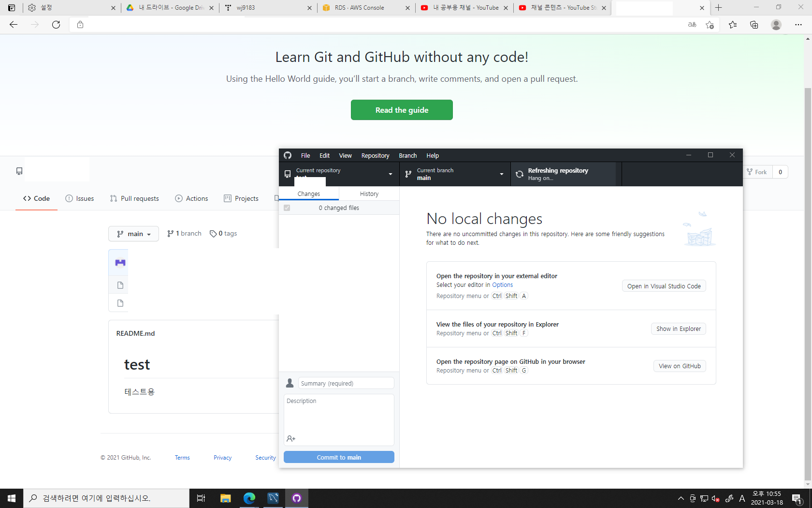Screen dimensions: 812x508
Task: Open the Actions tab on GitHub
Action: tap(191, 198)
